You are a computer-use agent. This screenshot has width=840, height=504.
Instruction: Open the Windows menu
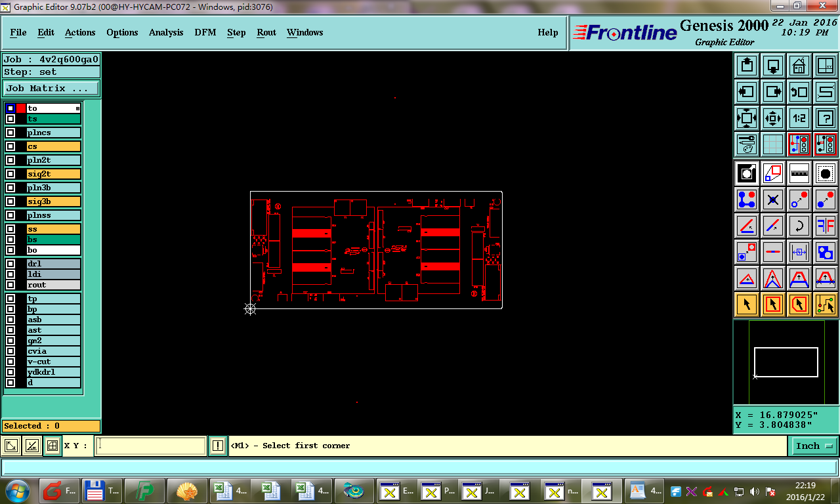tap(305, 32)
